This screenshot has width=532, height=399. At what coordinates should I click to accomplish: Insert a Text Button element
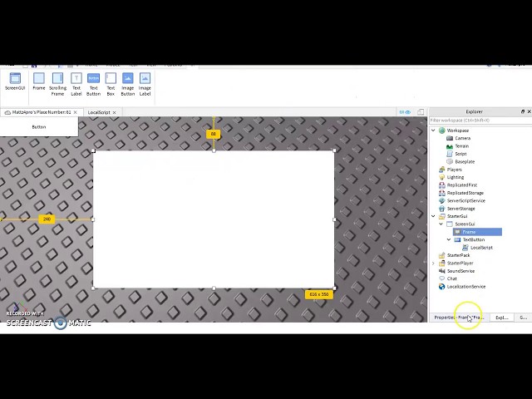[x=93, y=84]
